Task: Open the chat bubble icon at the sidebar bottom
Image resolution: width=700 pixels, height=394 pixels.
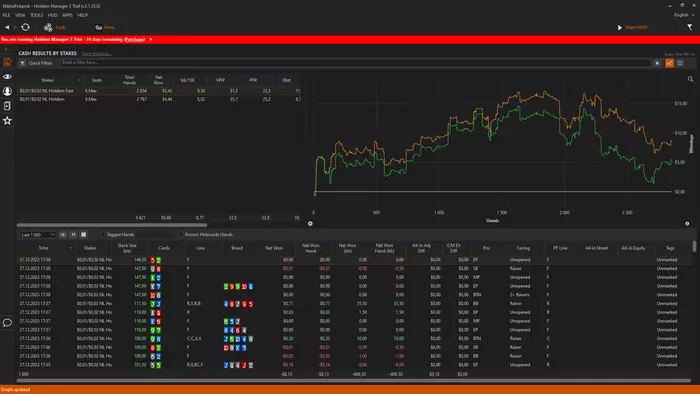Action: tap(7, 323)
